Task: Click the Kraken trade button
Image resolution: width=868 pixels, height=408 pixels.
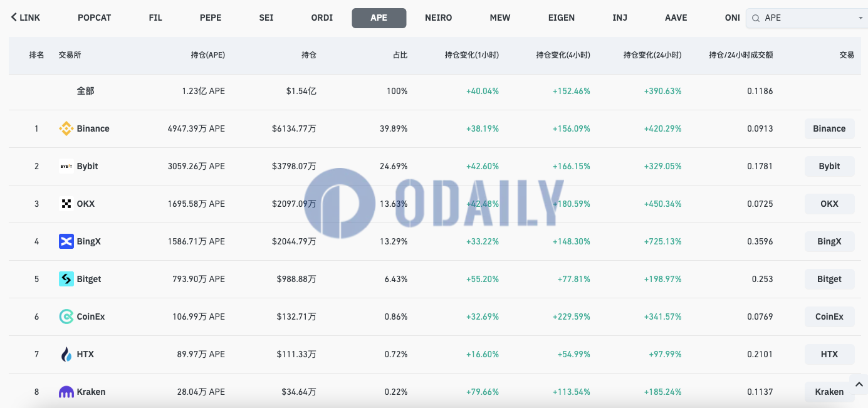Action: (829, 392)
